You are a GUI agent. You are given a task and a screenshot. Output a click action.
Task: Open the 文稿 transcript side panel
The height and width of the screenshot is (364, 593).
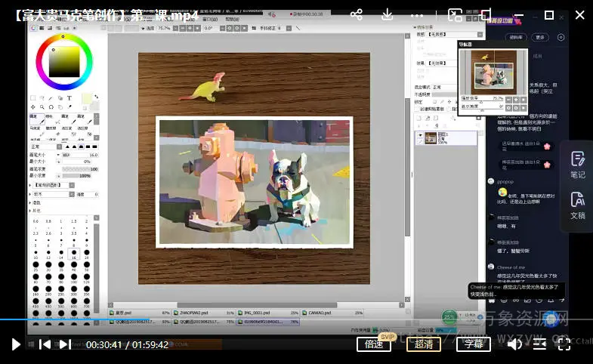pyautogui.click(x=578, y=205)
